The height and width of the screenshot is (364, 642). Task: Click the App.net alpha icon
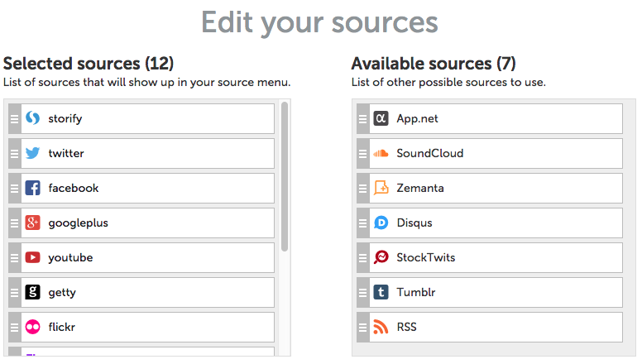coord(381,118)
